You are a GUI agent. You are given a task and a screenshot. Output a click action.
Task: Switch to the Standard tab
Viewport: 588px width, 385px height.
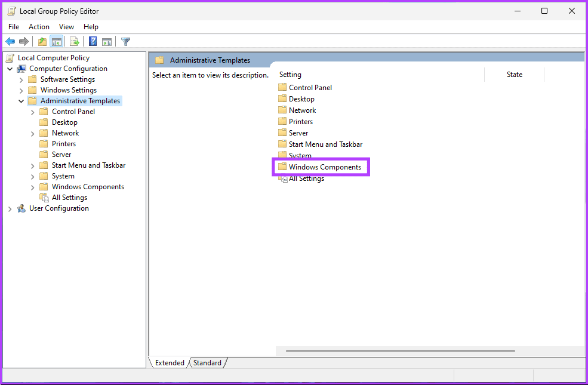point(207,362)
